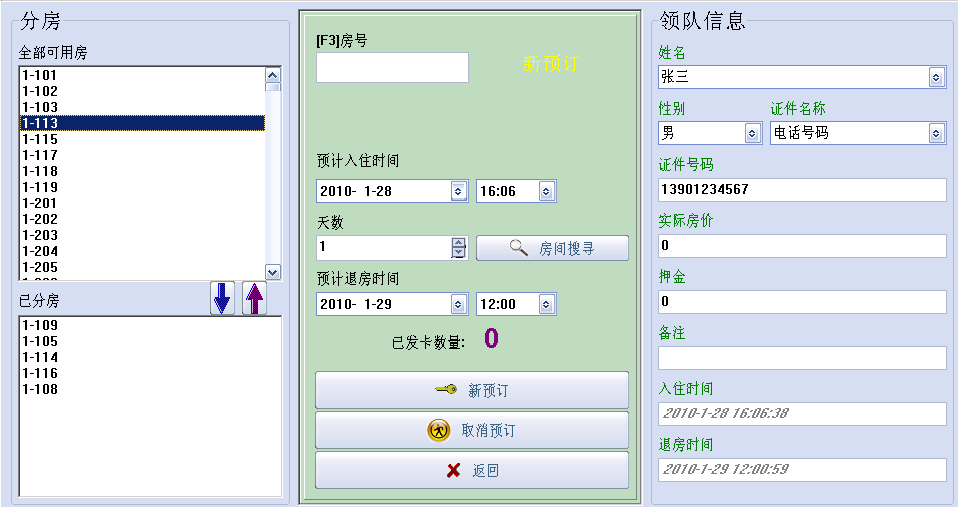This screenshot has width=958, height=507.
Task: Adjust the 12:00 checkout time spinner
Action: pos(546,304)
